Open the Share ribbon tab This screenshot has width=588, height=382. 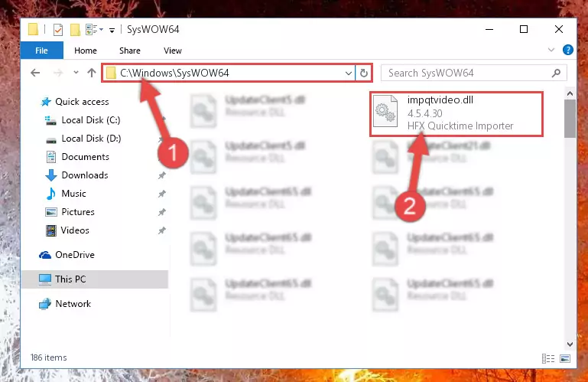tap(130, 51)
